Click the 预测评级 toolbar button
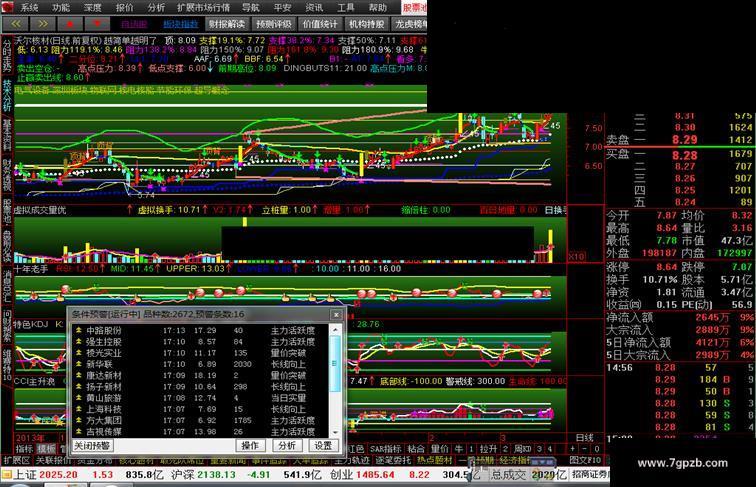This screenshot has height=487, width=756. click(x=273, y=24)
